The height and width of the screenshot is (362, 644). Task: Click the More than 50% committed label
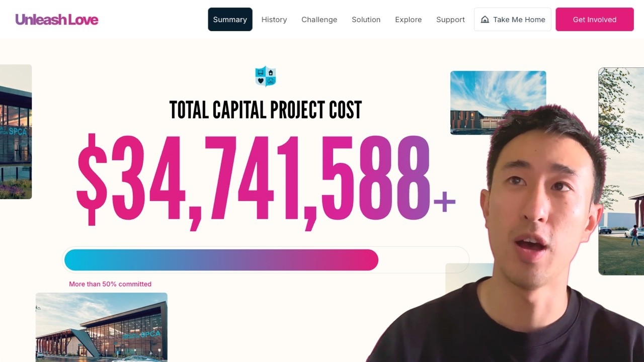coord(110,284)
